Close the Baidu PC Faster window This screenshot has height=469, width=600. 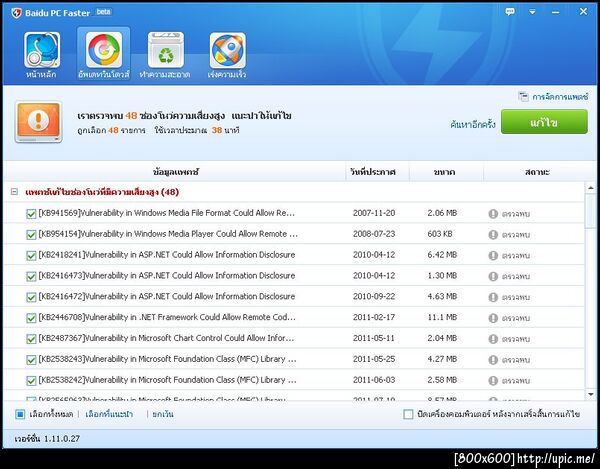coord(583,11)
